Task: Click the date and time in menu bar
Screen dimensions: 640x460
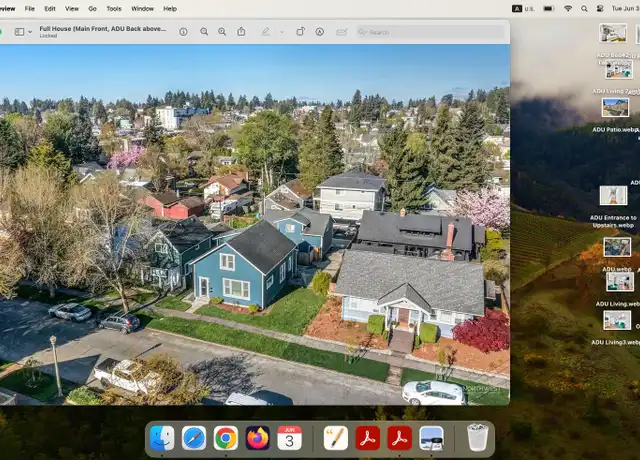Action: point(625,9)
